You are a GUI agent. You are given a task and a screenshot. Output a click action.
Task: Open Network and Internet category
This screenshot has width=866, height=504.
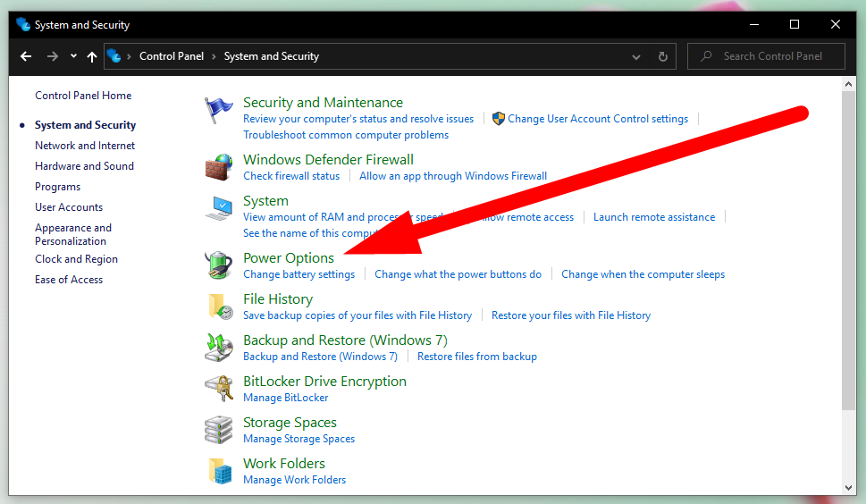[x=85, y=145]
